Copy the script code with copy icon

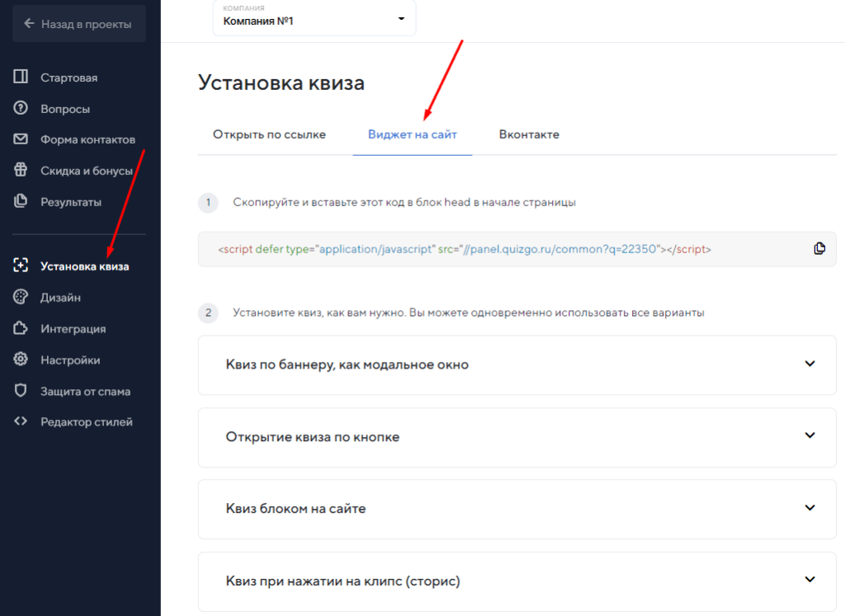pos(819,248)
